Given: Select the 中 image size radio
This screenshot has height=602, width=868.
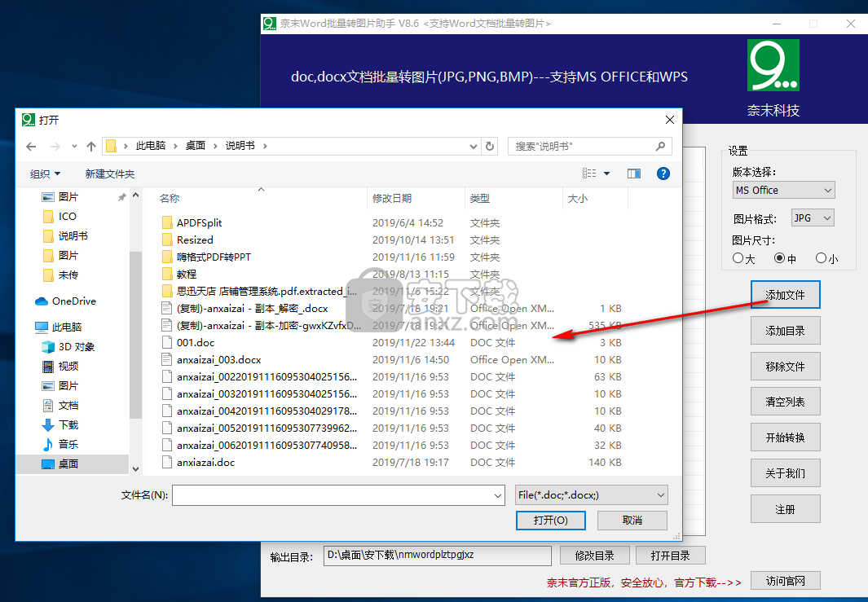Looking at the screenshot, I should pyautogui.click(x=779, y=258).
